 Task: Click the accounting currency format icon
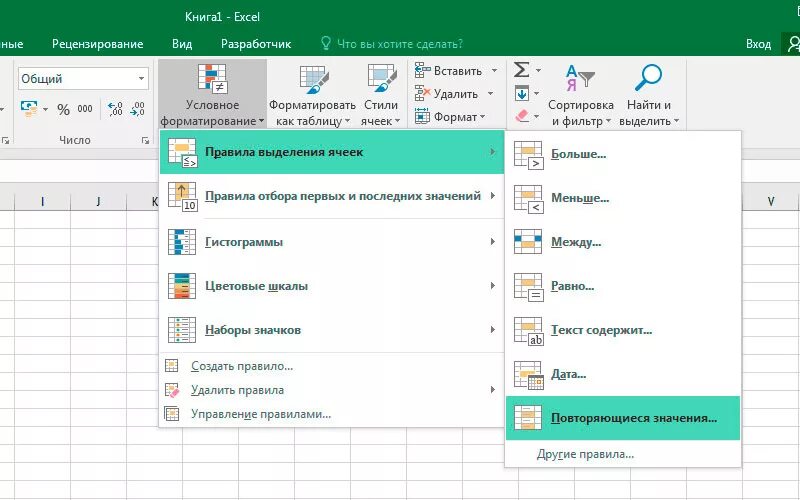click(29, 109)
